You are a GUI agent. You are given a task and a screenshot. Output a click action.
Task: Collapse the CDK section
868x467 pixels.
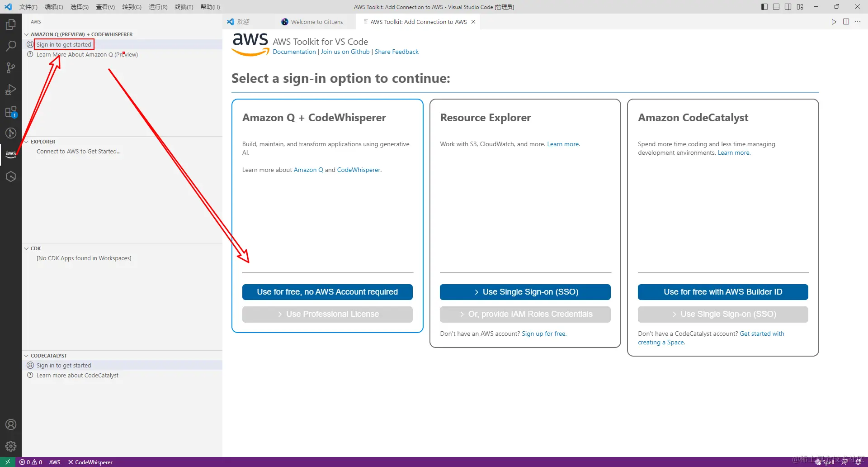coord(26,248)
